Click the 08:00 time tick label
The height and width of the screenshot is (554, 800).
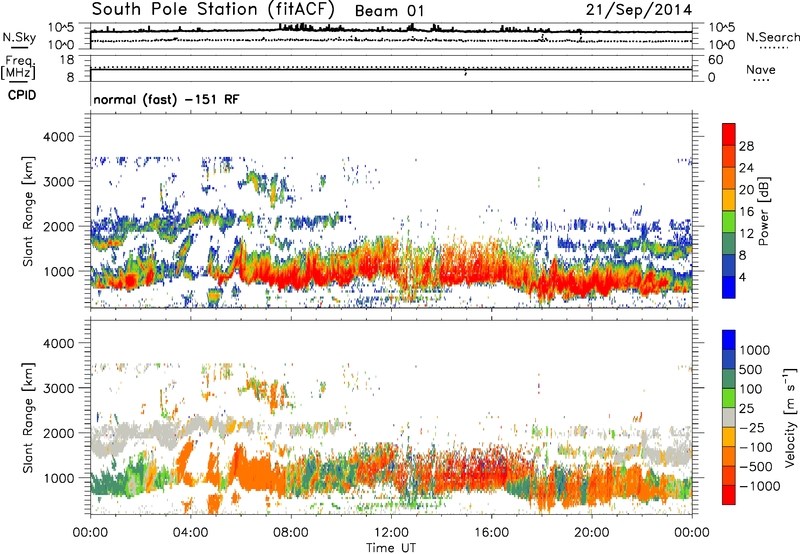click(x=291, y=533)
